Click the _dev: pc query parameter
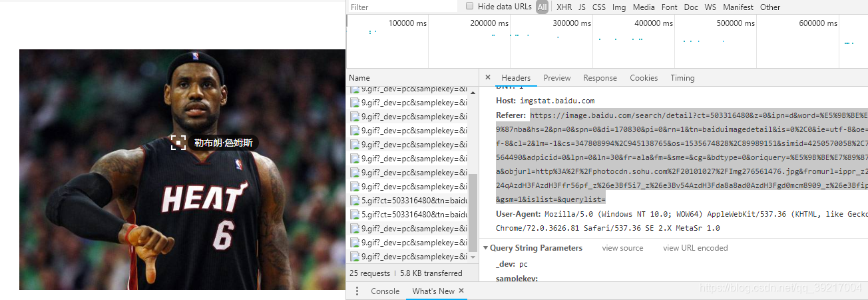 [x=512, y=264]
